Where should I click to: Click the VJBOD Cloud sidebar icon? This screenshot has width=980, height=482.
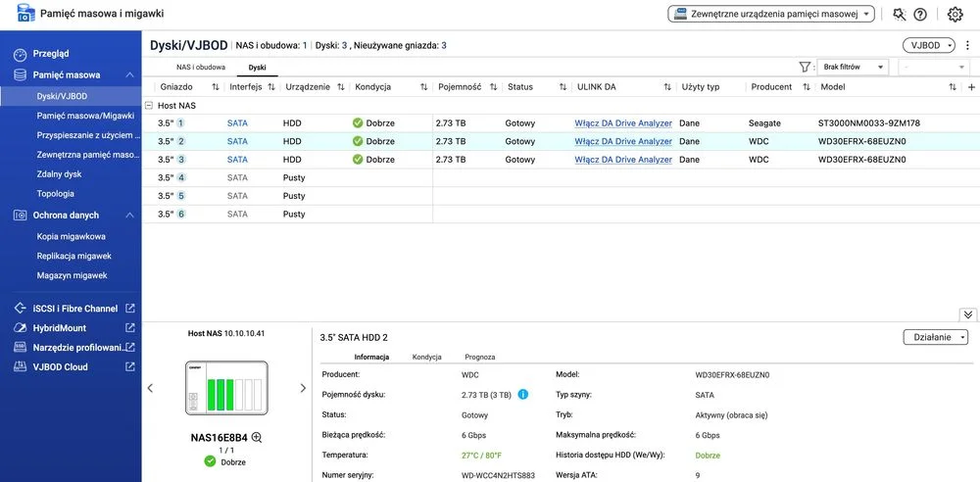point(21,367)
